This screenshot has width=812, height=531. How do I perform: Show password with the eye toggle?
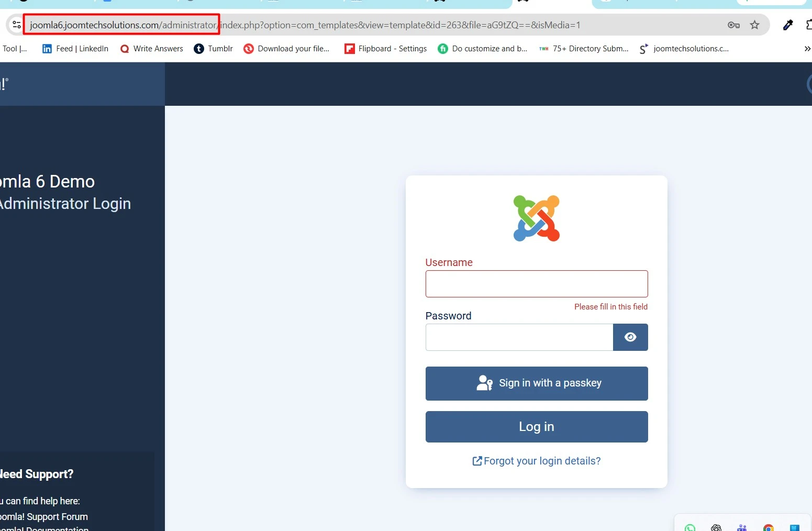pyautogui.click(x=630, y=337)
